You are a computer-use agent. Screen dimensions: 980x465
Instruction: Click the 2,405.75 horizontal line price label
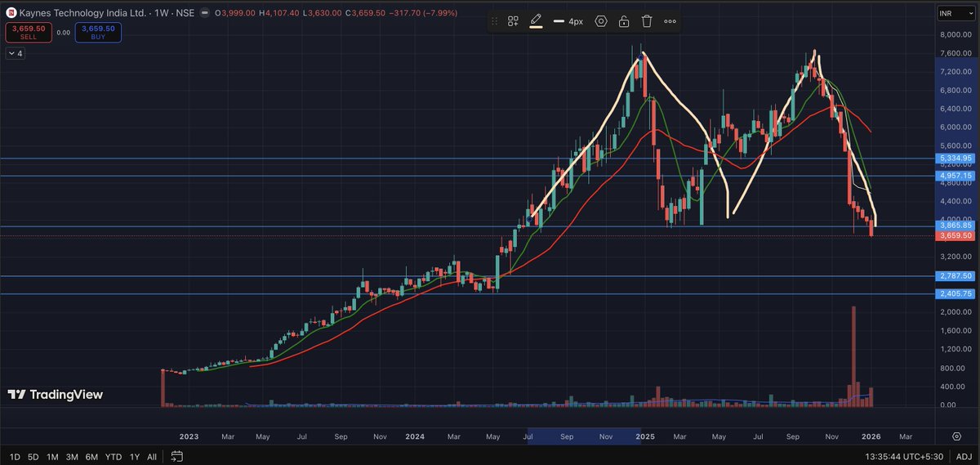coord(954,293)
